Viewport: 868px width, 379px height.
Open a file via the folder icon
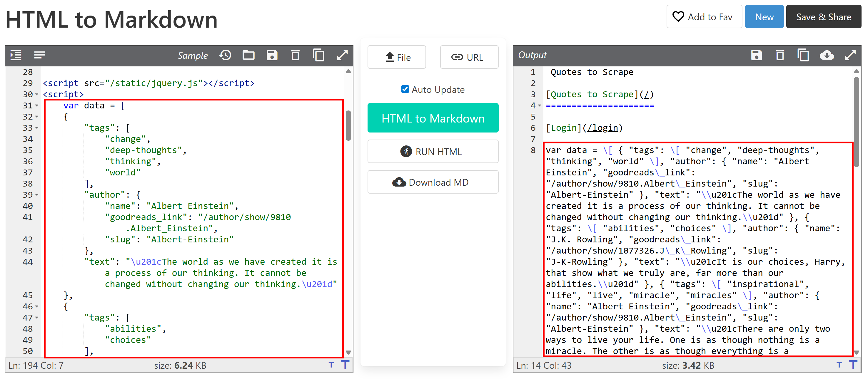tap(249, 55)
